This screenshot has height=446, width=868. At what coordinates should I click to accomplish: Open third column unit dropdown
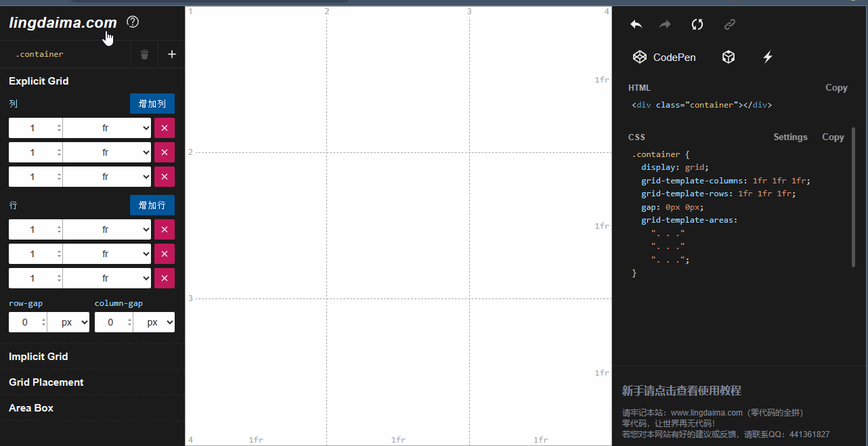click(x=107, y=177)
